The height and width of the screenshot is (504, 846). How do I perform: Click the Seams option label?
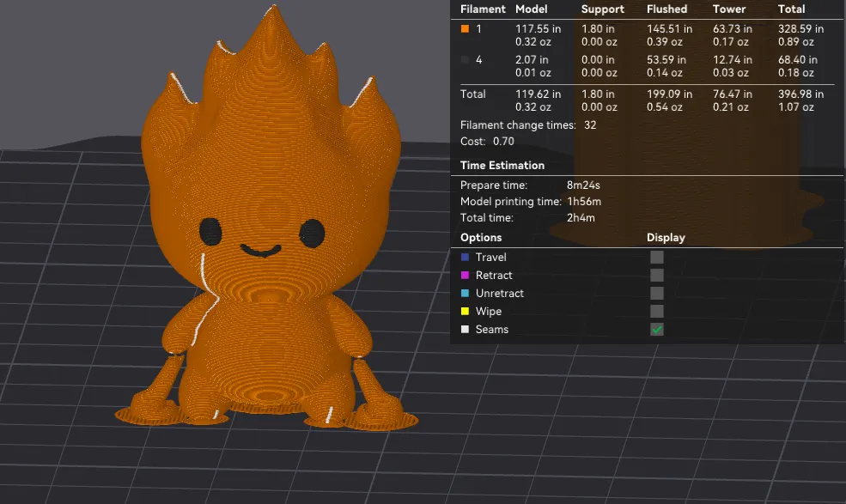[x=491, y=329]
